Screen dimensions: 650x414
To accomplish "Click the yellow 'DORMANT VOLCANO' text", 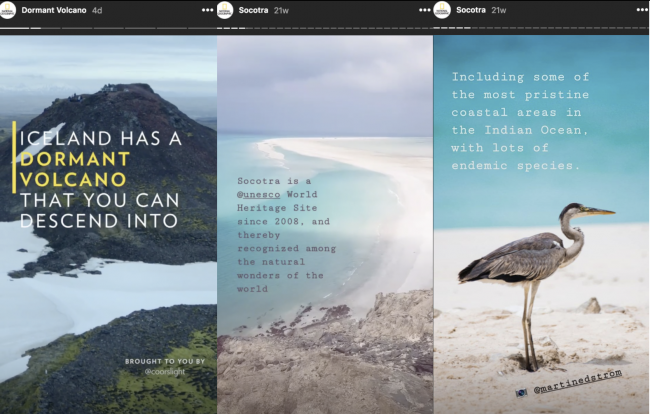I will [x=75, y=169].
